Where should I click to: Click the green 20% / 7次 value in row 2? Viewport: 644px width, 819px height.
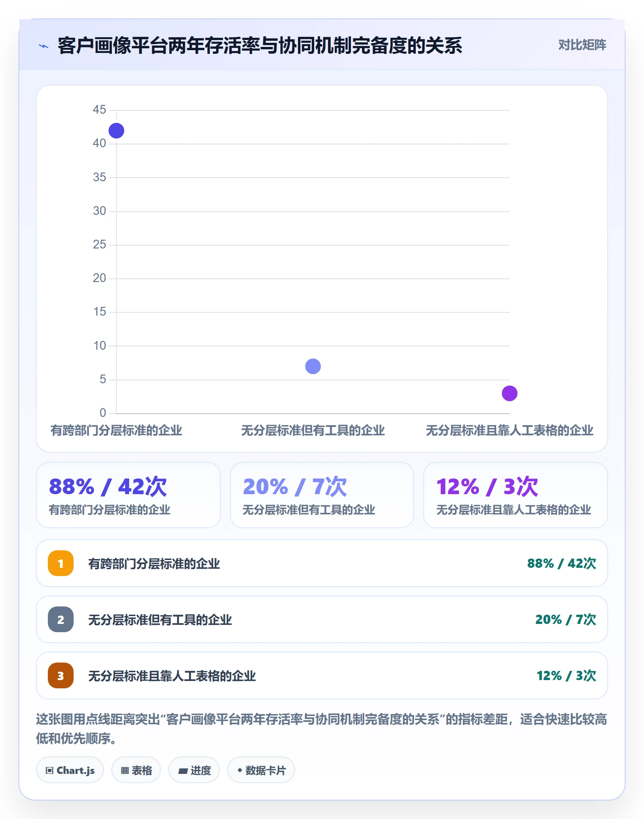566,620
